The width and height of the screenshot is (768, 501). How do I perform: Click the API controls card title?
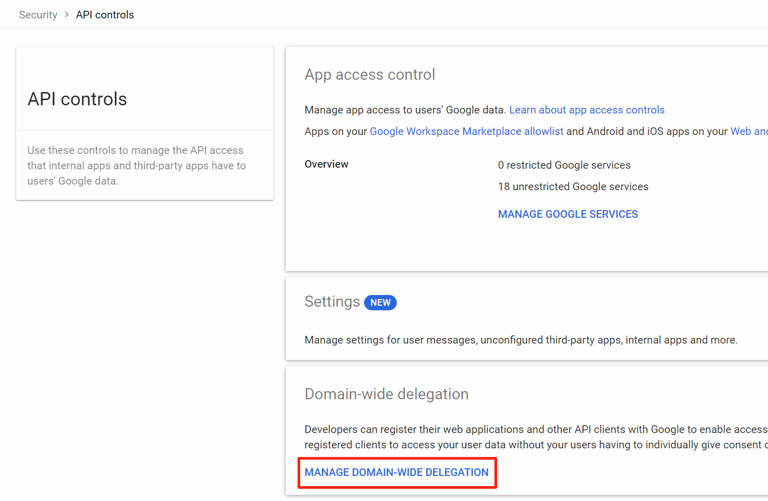(77, 99)
